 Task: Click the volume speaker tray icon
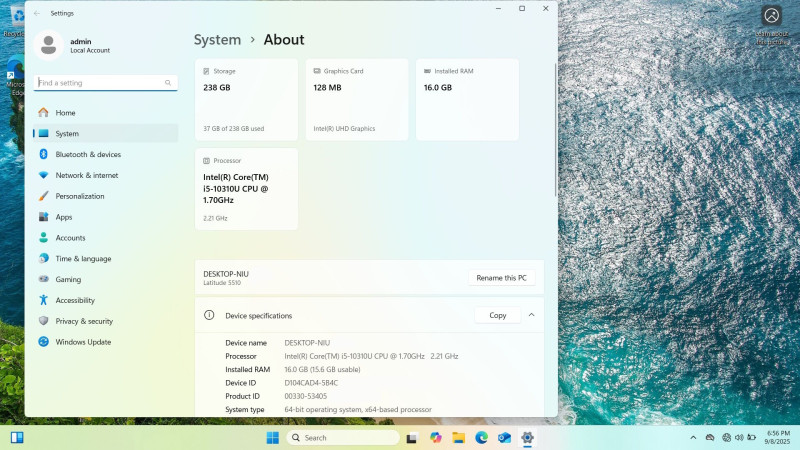click(739, 438)
